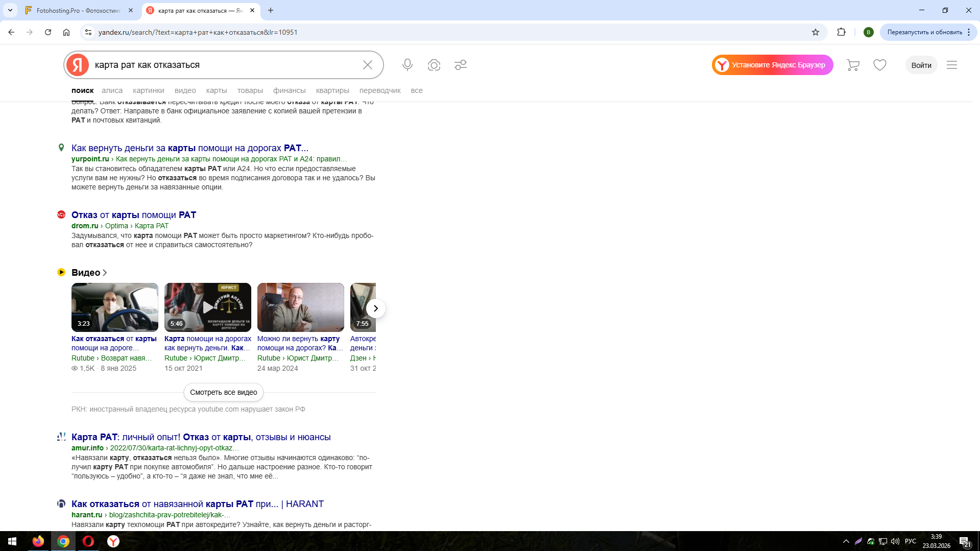Select the переводчик search tab
This screenshot has height=551, width=980.
tap(380, 90)
